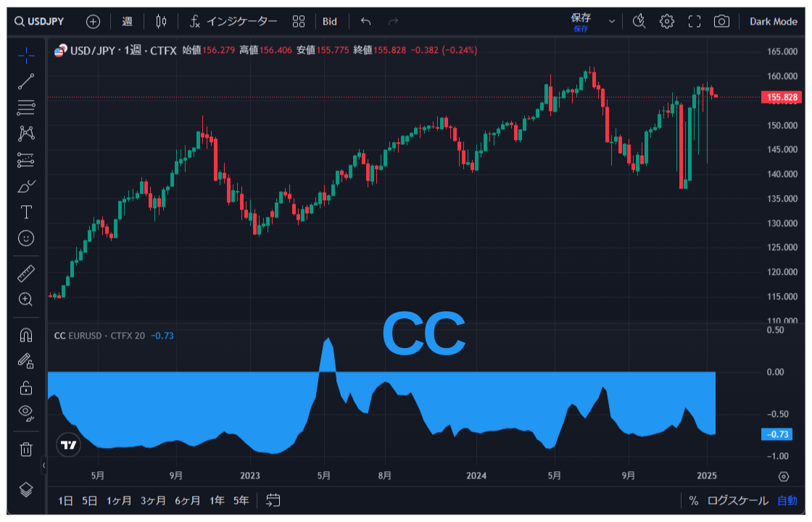Screen dimensions: 812x522
Task: Open the object tree layers icon
Action: point(26,489)
